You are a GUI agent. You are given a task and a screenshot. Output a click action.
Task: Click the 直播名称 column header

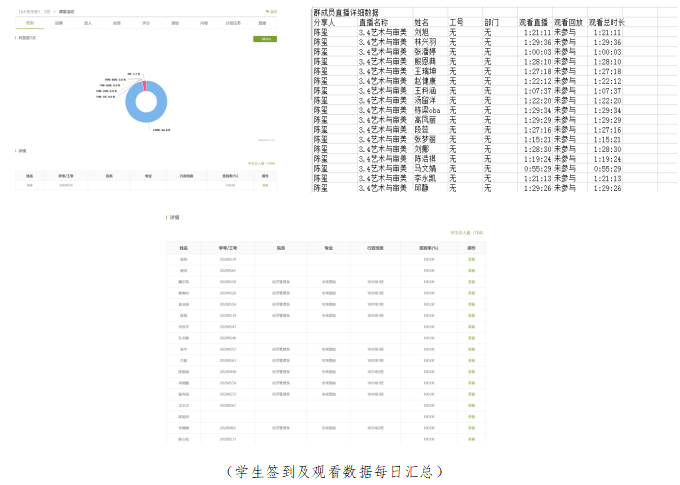click(x=377, y=21)
